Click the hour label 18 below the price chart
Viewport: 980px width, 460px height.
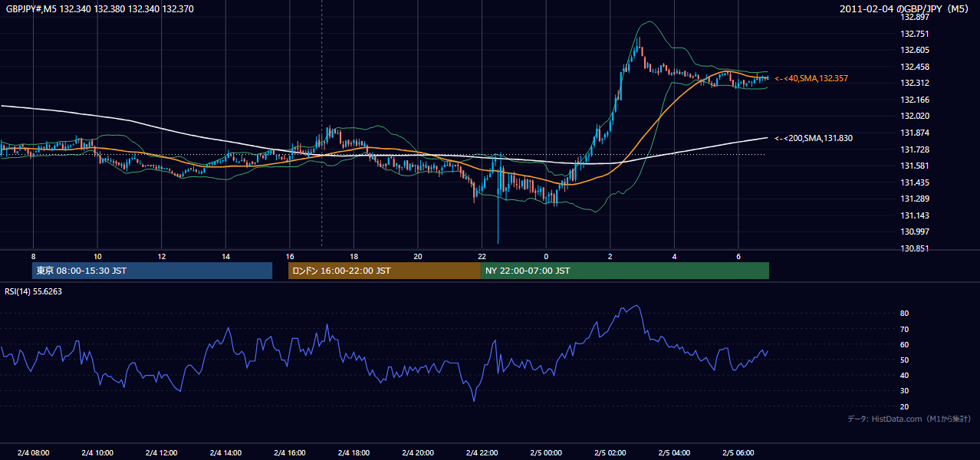(354, 256)
